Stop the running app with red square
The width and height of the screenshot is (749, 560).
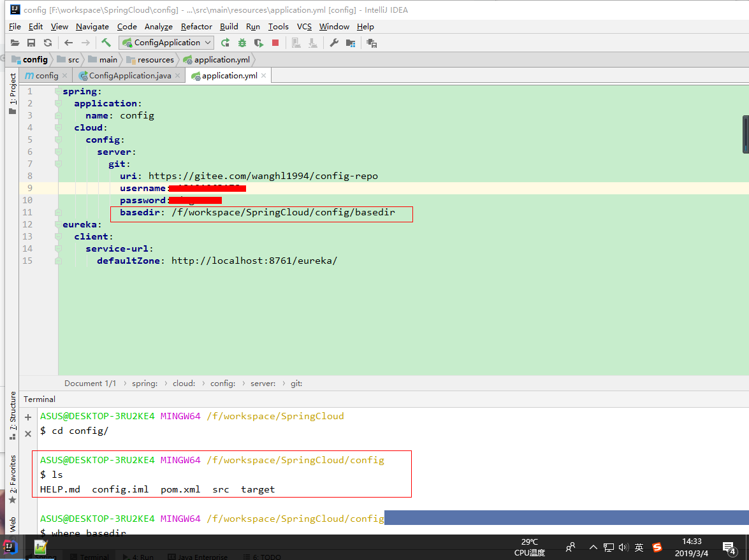275,43
